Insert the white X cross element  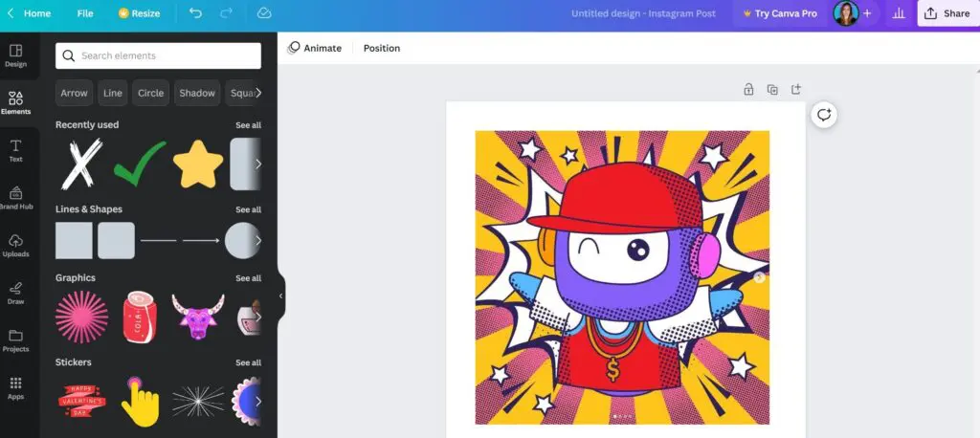[82, 164]
